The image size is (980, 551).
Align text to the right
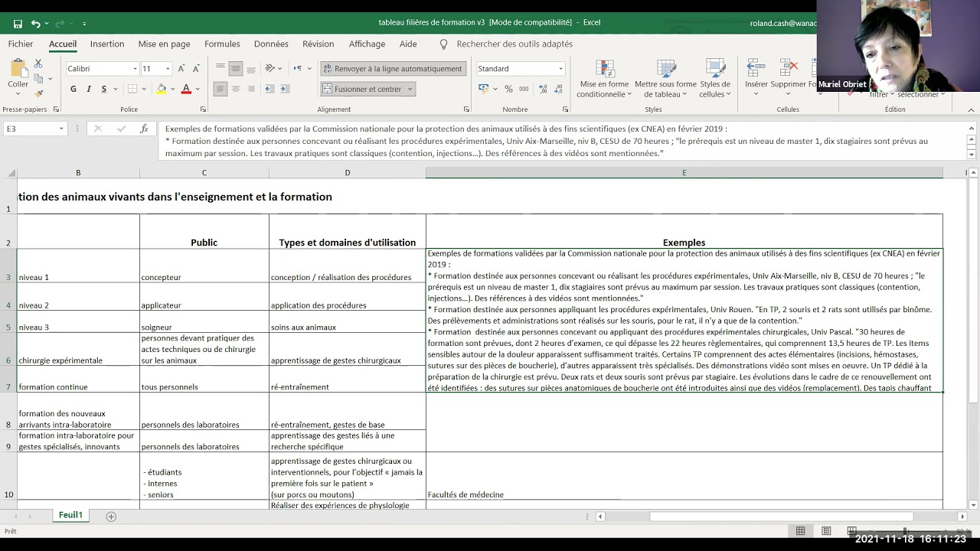click(x=251, y=89)
